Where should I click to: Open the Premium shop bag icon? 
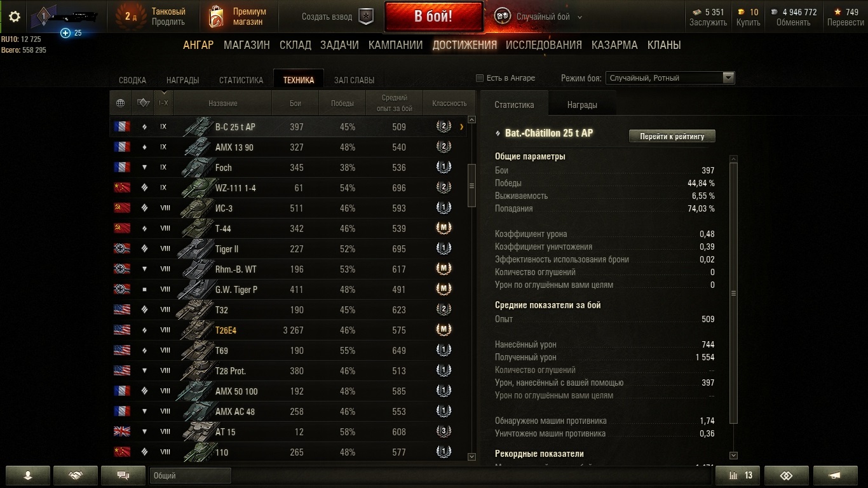pos(217,17)
